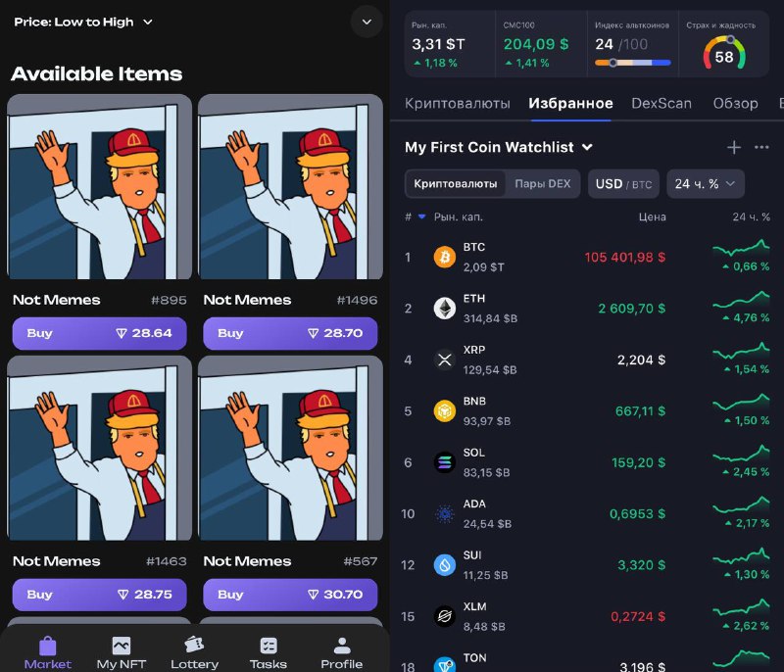
Task: Click the altcoin index slider bar
Action: [x=632, y=63]
